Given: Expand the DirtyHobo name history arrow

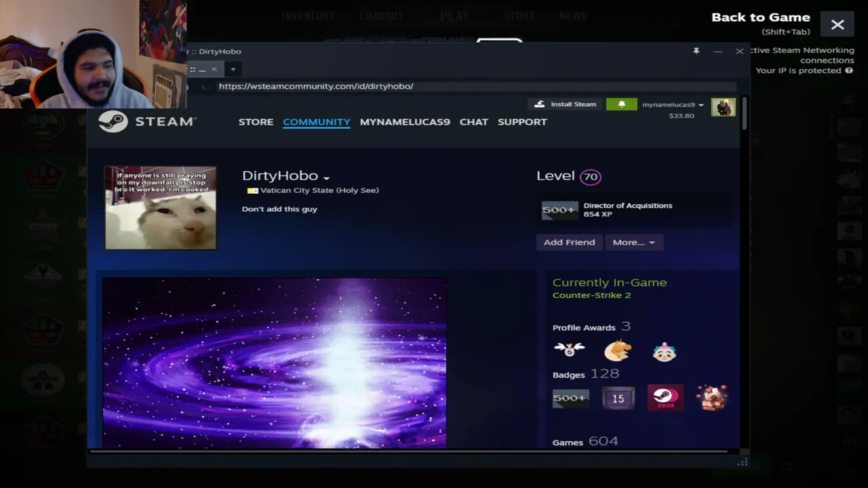Looking at the screenshot, I should pos(326,178).
